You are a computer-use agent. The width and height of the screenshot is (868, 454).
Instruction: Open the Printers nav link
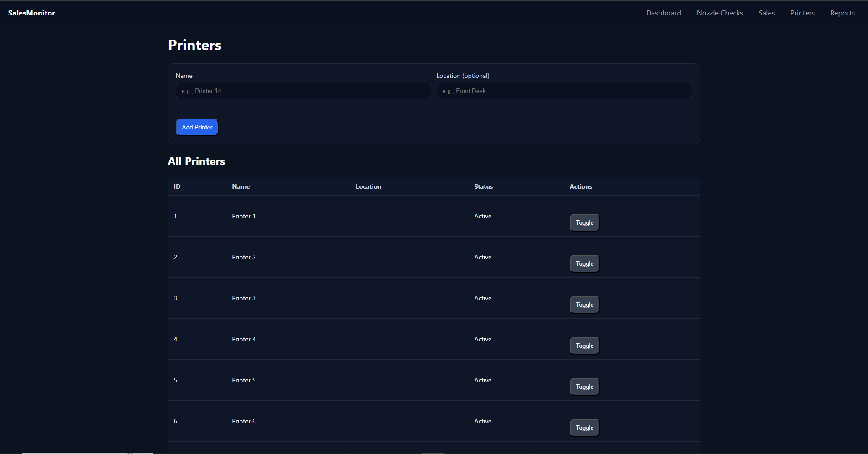pyautogui.click(x=802, y=13)
